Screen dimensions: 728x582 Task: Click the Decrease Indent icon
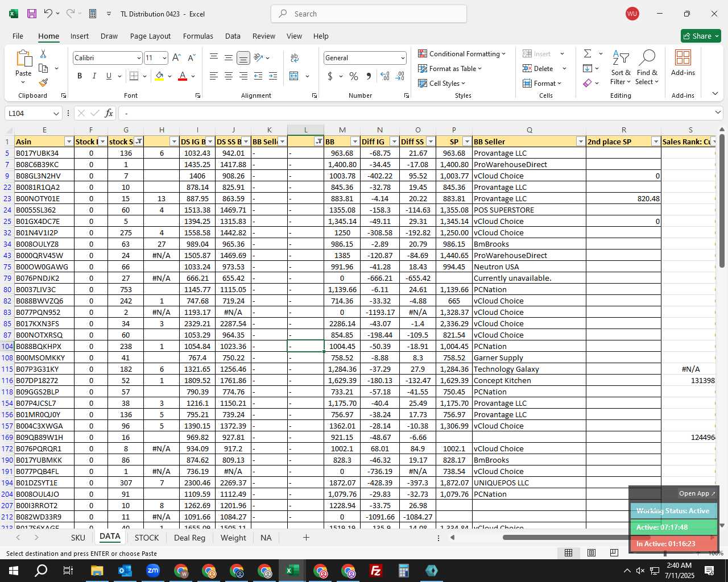click(258, 76)
